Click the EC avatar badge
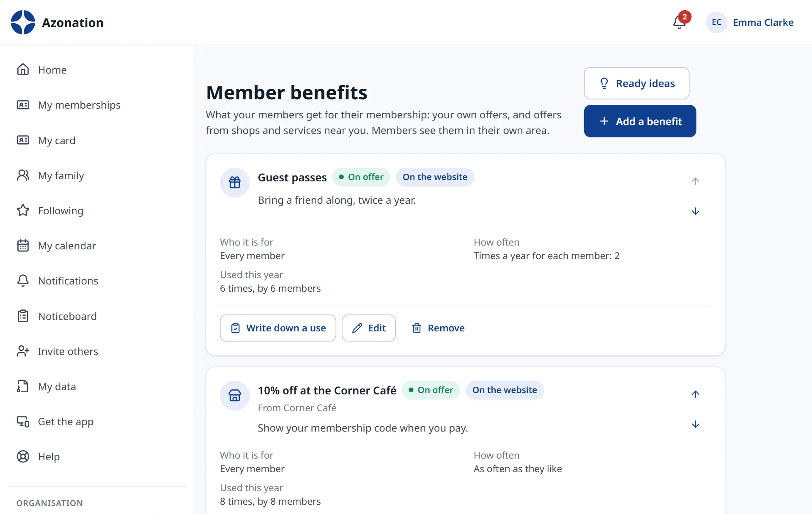 (716, 22)
